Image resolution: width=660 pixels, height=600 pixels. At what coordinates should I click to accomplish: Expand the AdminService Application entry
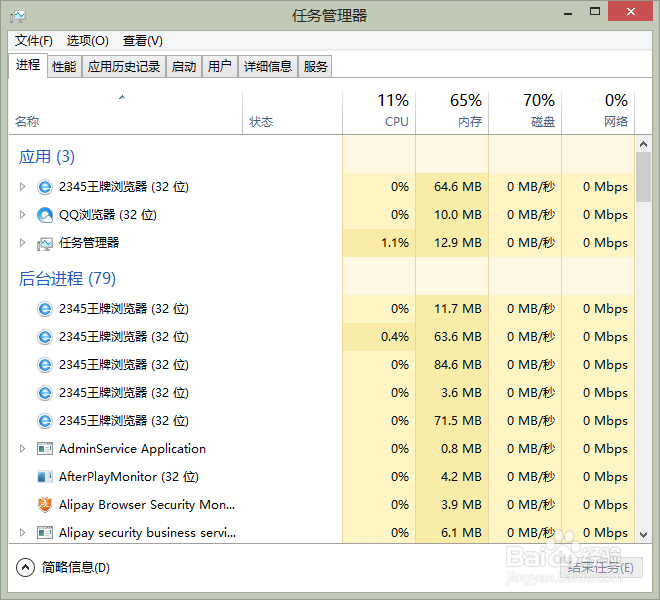pyautogui.click(x=22, y=449)
